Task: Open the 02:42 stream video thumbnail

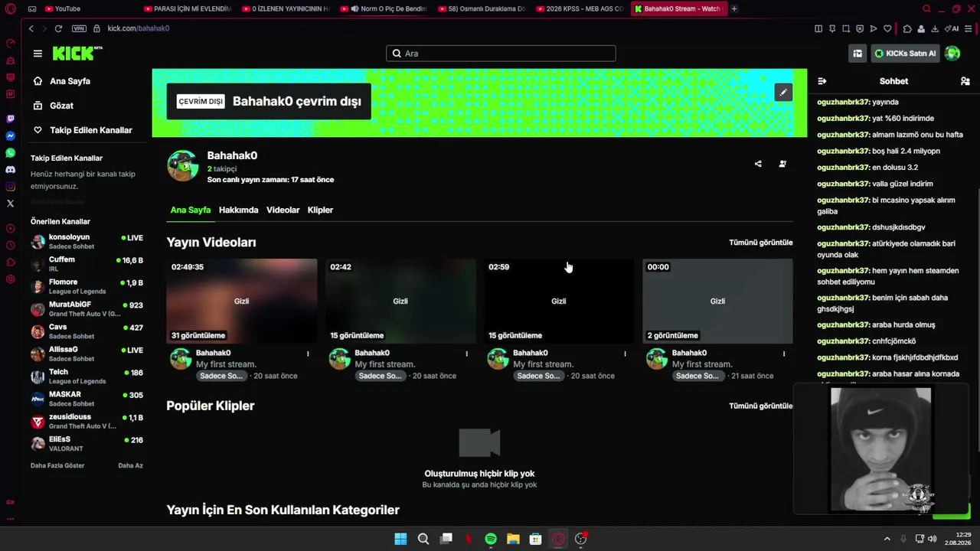Action: [400, 301]
